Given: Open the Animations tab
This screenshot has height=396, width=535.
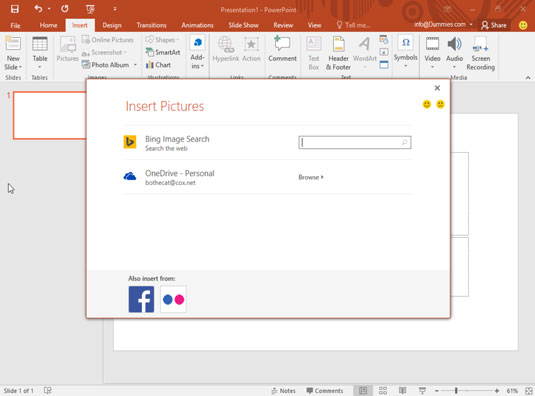Looking at the screenshot, I should (x=197, y=25).
